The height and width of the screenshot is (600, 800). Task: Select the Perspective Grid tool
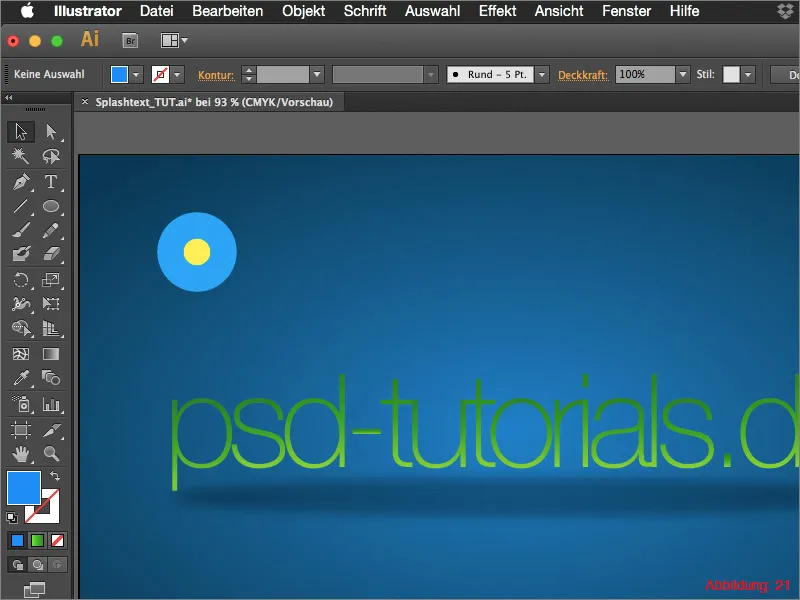click(51, 328)
